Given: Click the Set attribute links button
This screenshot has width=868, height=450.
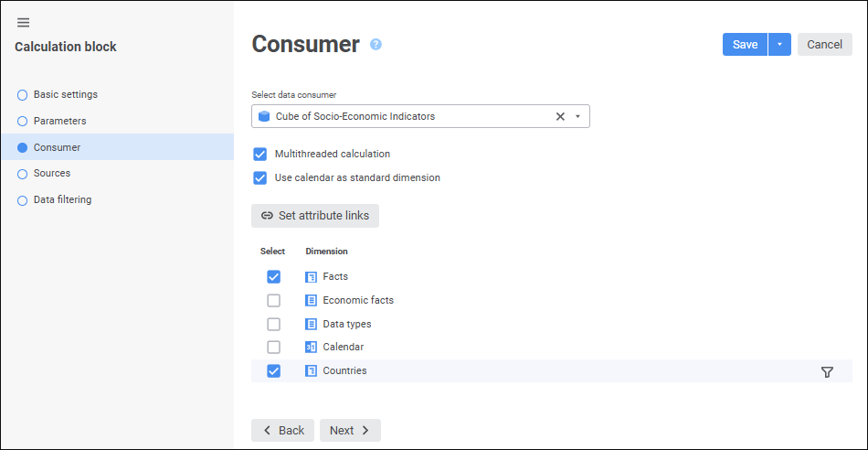Looking at the screenshot, I should point(315,216).
